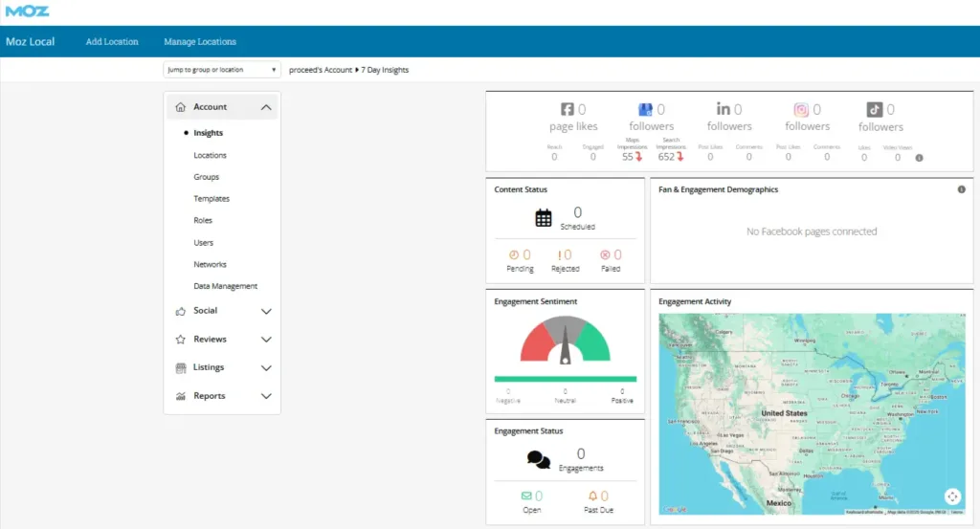Click the Pending clock icon
980x529 pixels.
[514, 254]
